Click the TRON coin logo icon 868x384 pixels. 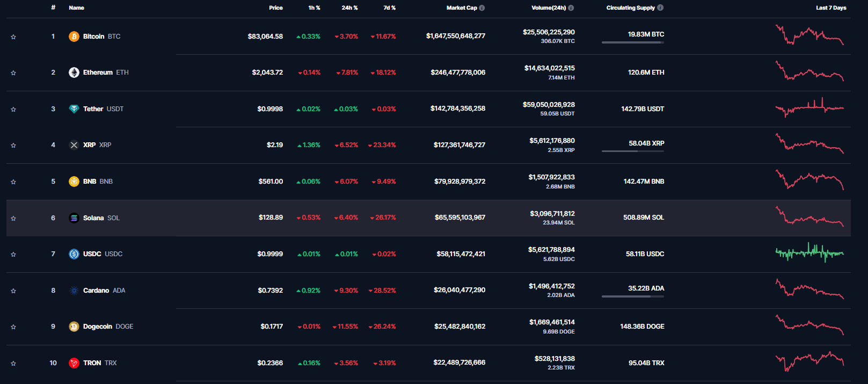coord(74,363)
